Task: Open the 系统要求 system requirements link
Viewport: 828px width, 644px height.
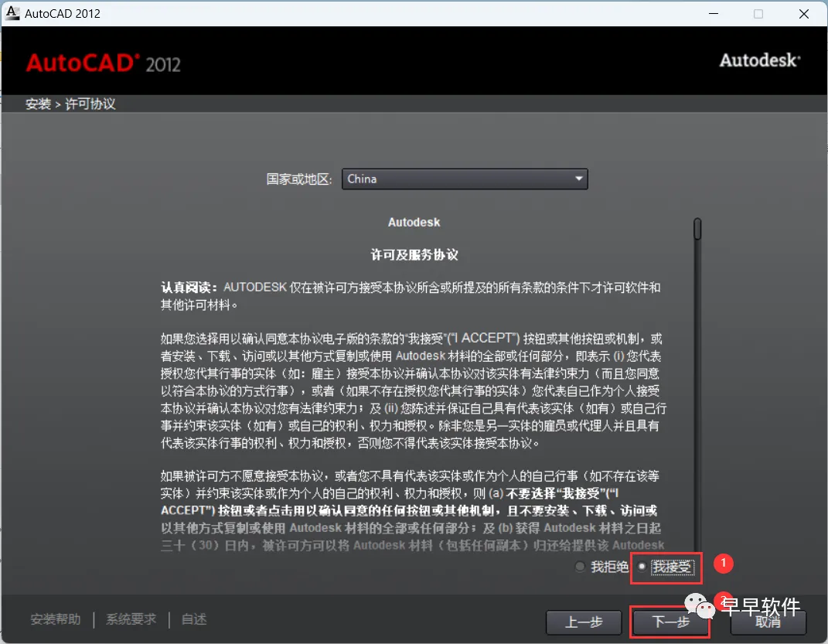Action: point(131,619)
